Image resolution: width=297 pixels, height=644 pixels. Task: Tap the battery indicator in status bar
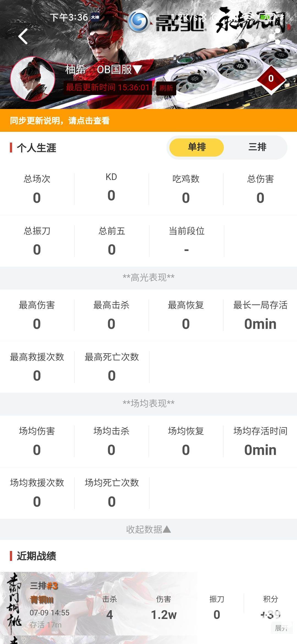[266, 17]
